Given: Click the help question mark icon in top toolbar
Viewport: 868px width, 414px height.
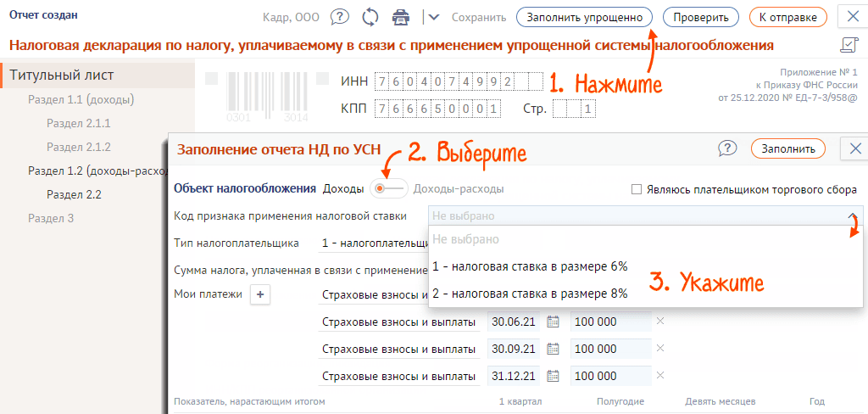Looking at the screenshot, I should (x=340, y=16).
